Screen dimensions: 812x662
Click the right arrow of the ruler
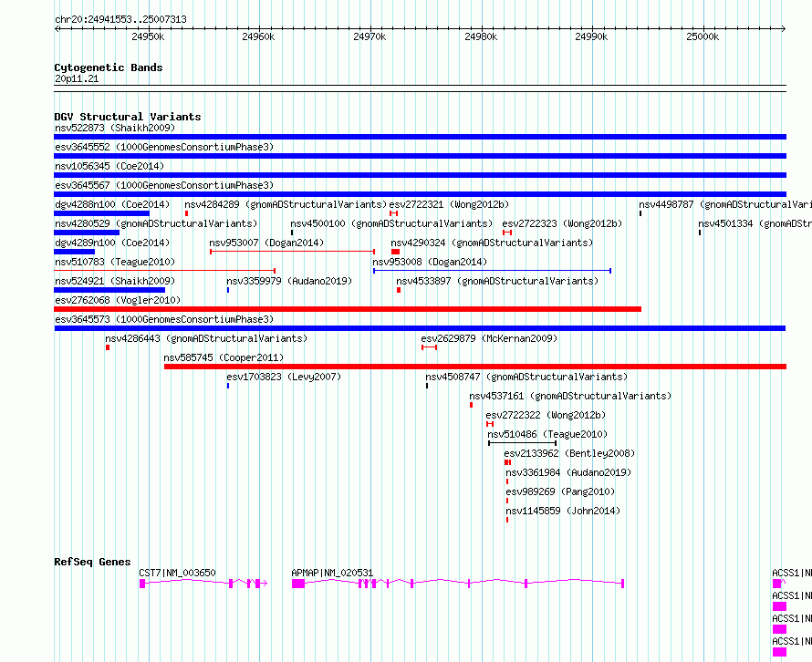784,28
